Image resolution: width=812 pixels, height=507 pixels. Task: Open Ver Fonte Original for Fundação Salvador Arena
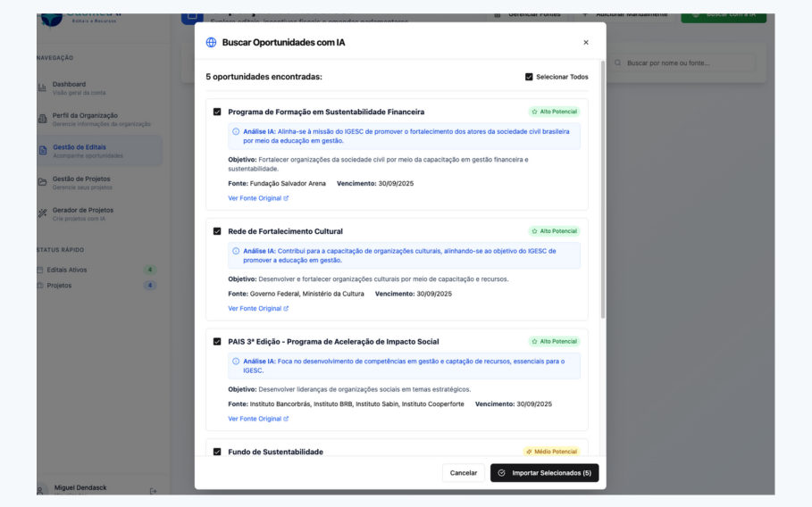point(258,198)
